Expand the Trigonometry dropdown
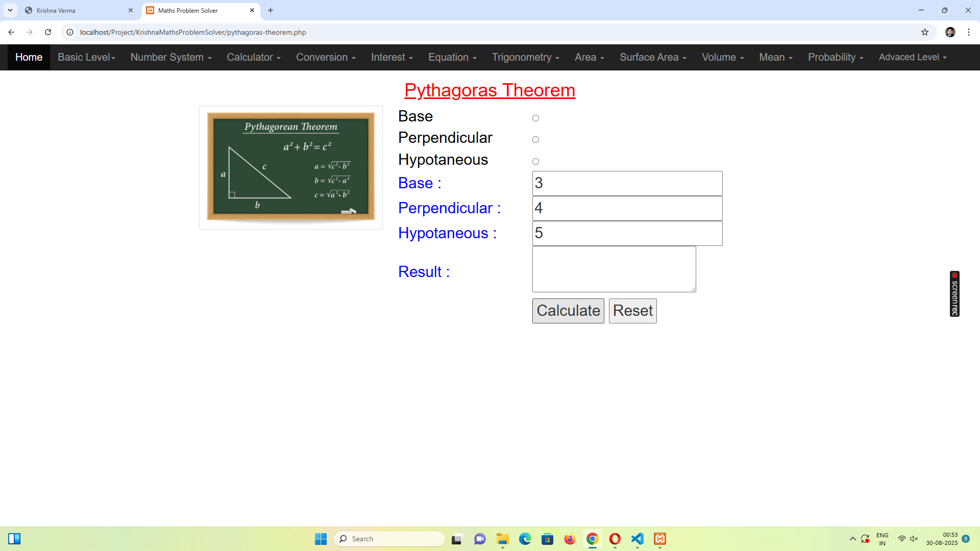Viewport: 980px width, 551px height. tap(526, 57)
